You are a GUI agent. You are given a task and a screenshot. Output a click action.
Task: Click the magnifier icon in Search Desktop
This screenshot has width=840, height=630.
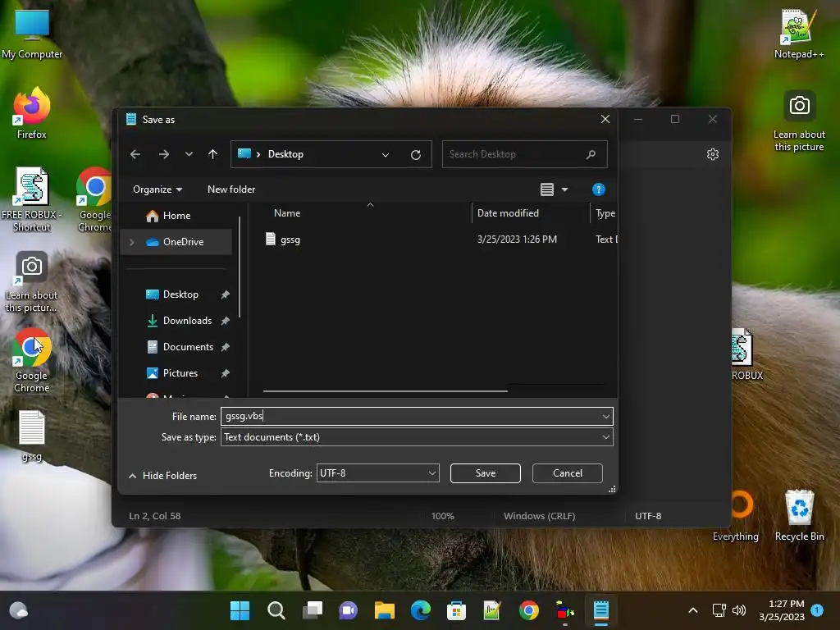(591, 154)
